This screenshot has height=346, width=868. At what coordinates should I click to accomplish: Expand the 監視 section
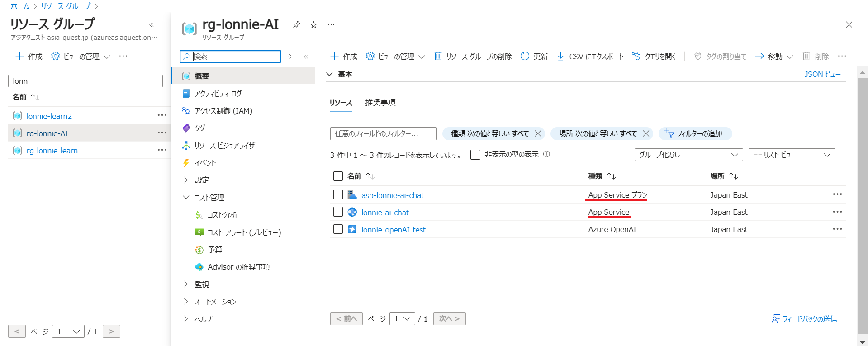[x=196, y=284]
